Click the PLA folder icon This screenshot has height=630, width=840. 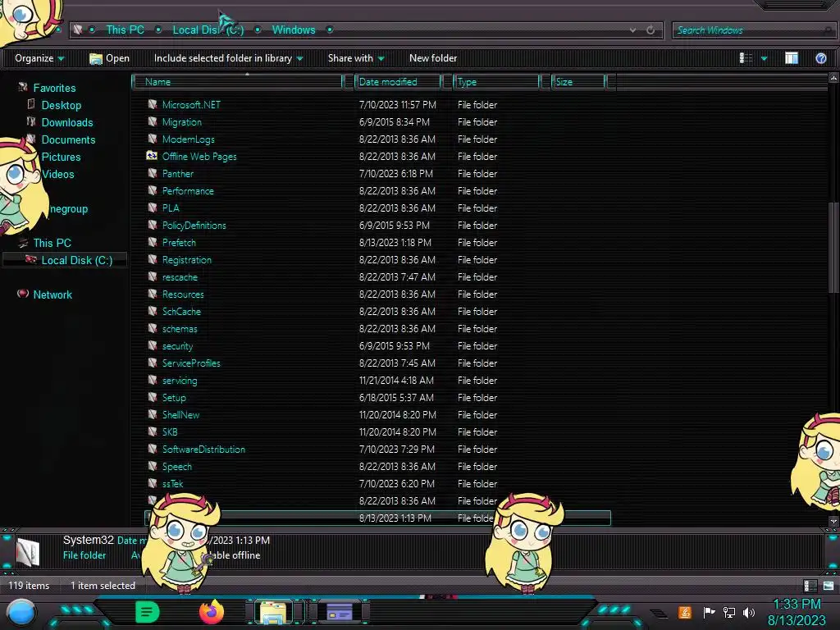[x=152, y=208]
